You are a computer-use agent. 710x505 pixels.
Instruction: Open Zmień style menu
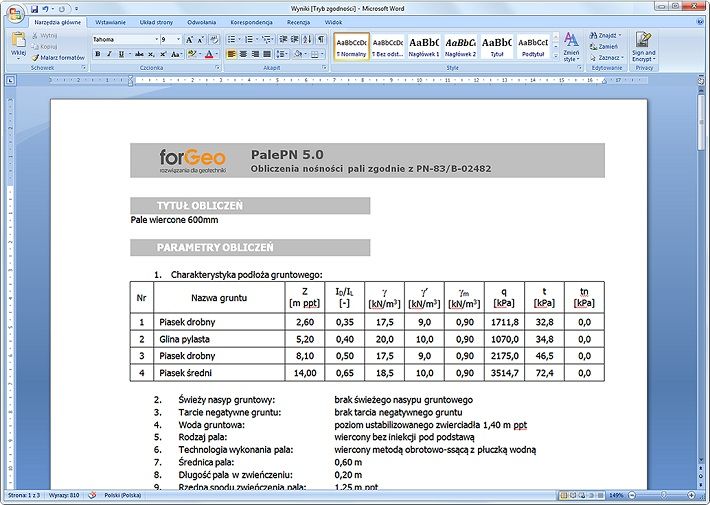click(571, 47)
